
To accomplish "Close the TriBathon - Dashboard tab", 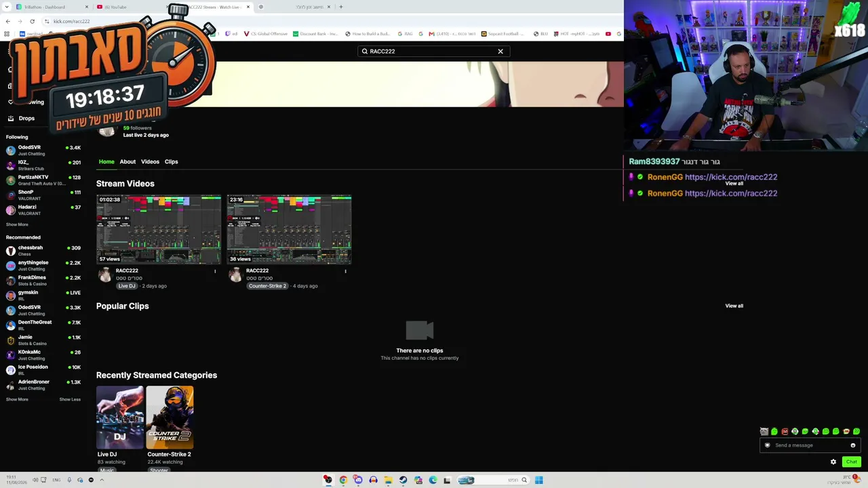I will [x=87, y=7].
